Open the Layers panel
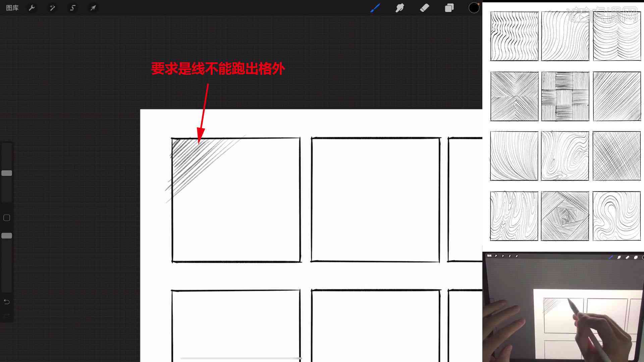This screenshot has height=362, width=644. tap(449, 8)
